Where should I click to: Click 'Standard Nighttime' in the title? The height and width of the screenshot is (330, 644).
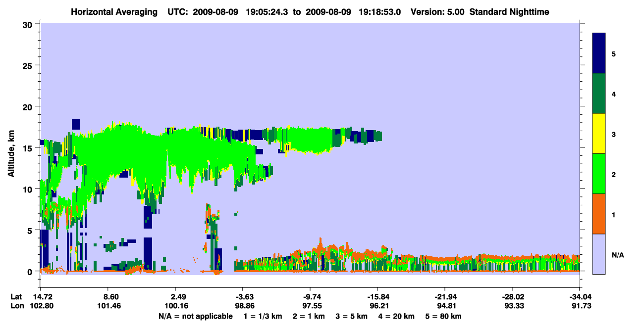[x=509, y=12]
